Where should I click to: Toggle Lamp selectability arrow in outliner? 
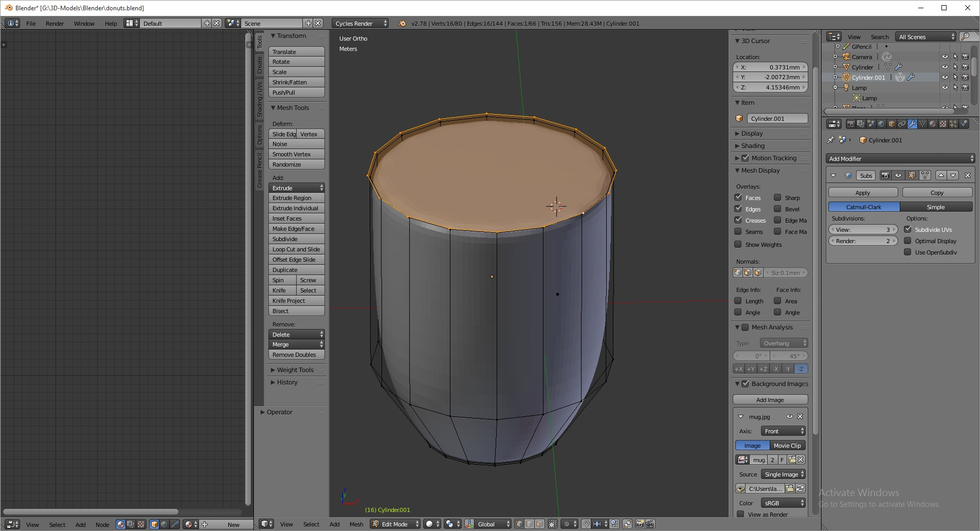point(955,87)
